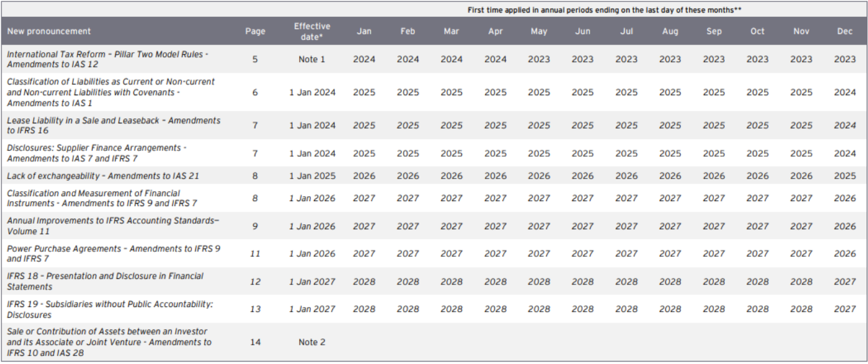868x364 pixels.
Task: Open IFRS 19 Subsidiaries without Public Accountability
Action: point(110,309)
